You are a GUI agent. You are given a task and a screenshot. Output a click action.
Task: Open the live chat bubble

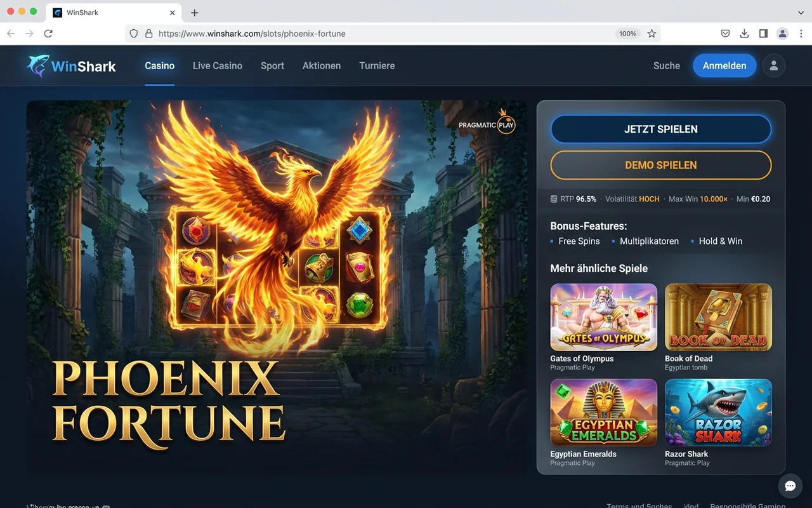pyautogui.click(x=790, y=486)
